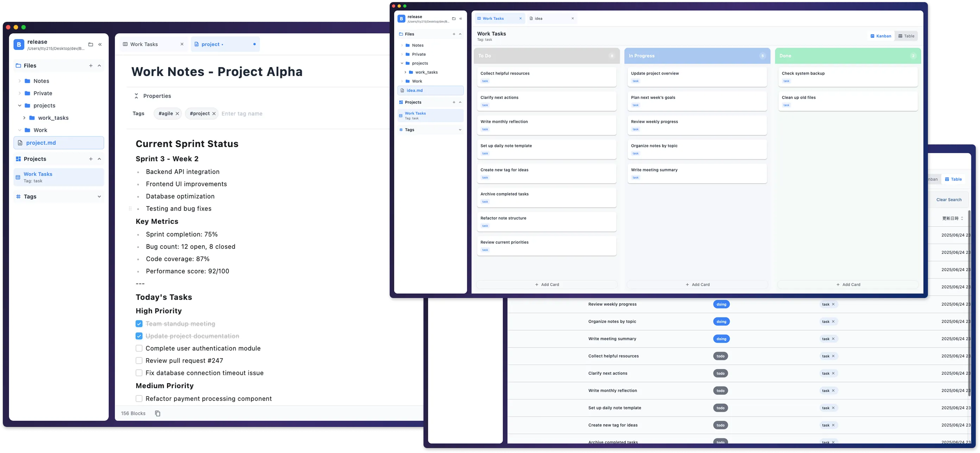The height and width of the screenshot is (453, 980).
Task: Open Work Tasks project in left sidebar
Action: (x=58, y=178)
